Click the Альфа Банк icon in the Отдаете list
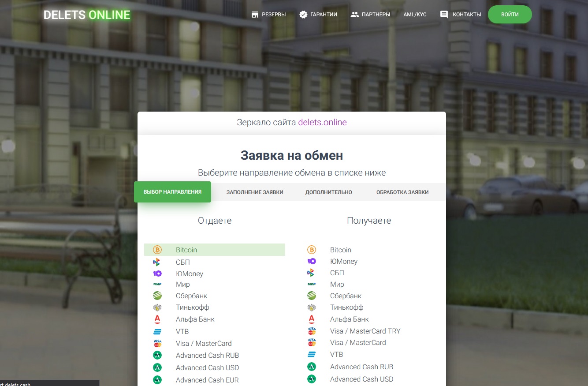Viewport: 588px width, 386px height. (157, 319)
